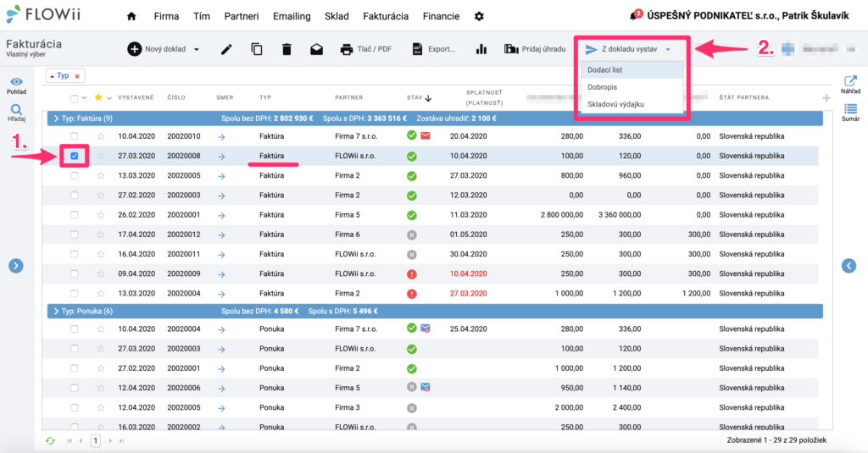
Task: Open the star filter dropdown arrow
Action: [x=109, y=98]
